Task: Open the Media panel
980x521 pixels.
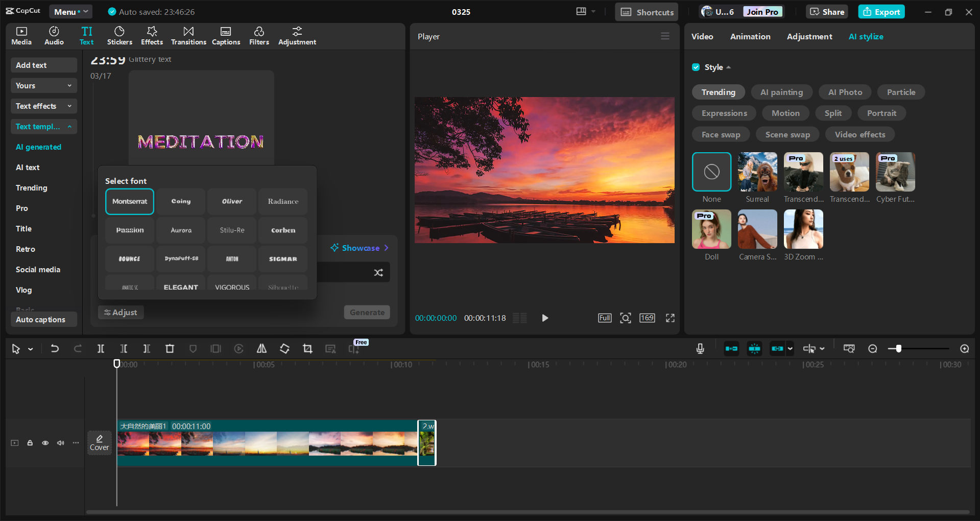Action: coord(21,35)
